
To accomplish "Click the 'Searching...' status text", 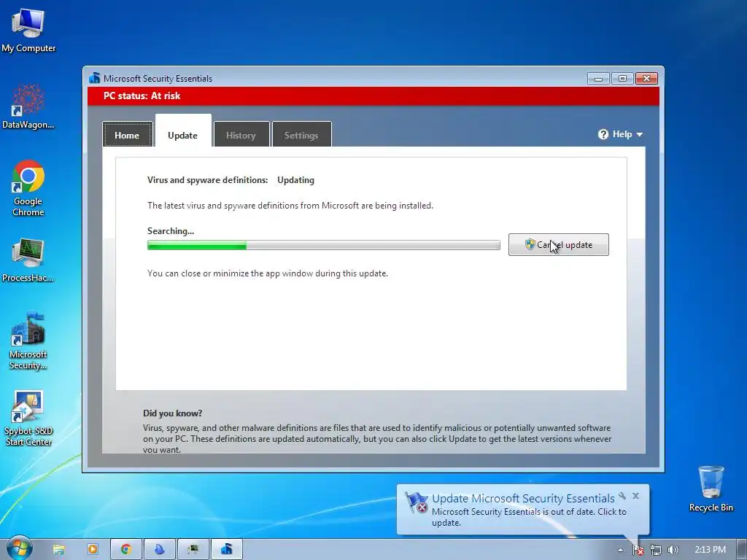I will [171, 231].
